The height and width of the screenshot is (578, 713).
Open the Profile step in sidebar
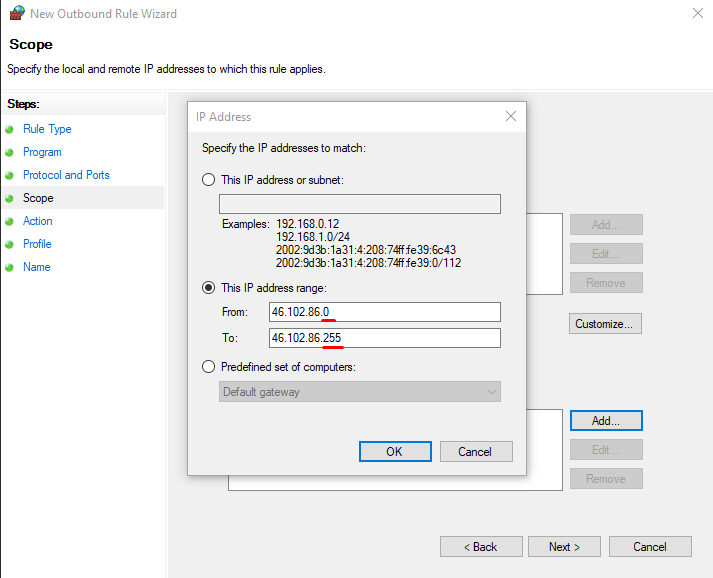[x=37, y=244]
